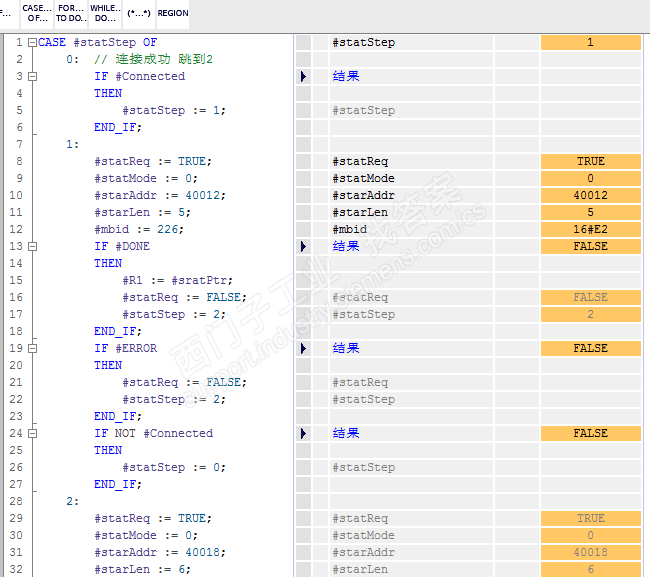This screenshot has height=577, width=650.
Task: Click the #statStep monitor value 1
Action: point(591,42)
